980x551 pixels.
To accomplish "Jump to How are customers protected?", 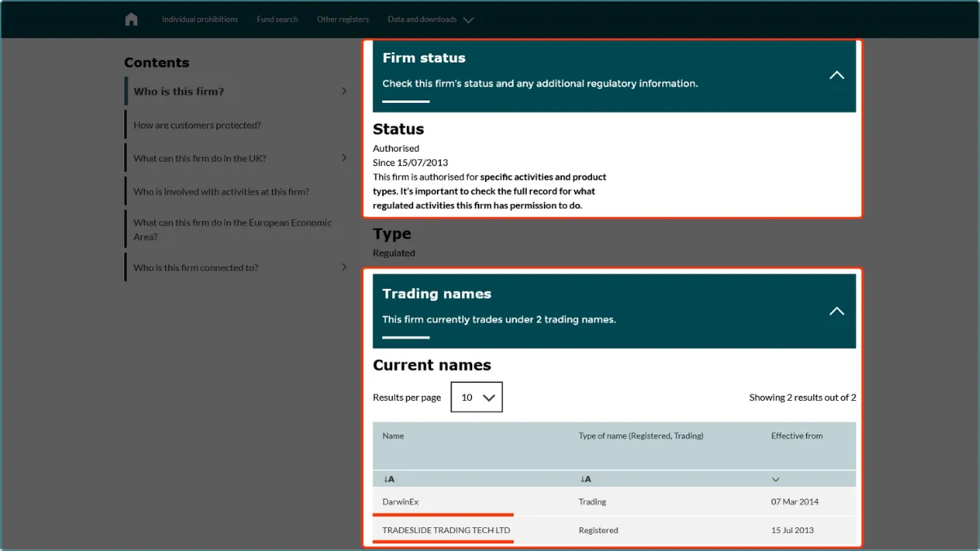I will point(198,125).
